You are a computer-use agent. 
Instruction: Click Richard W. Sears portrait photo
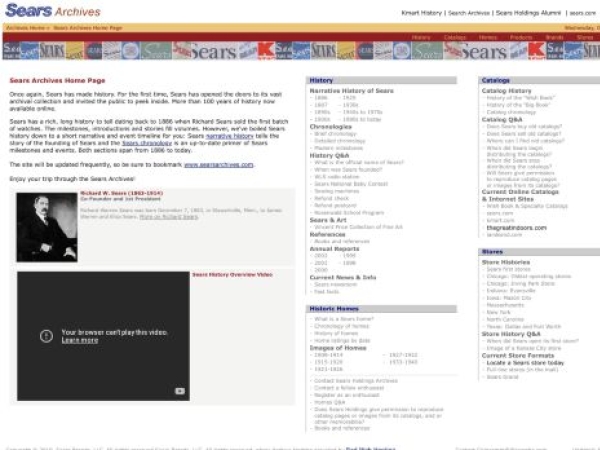pyautogui.click(x=47, y=227)
